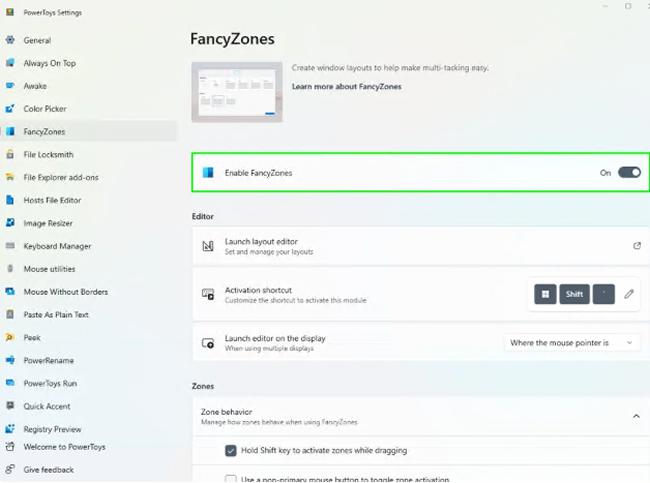650x483 pixels.
Task: Open the Mouse Without Borders page
Action: point(65,292)
